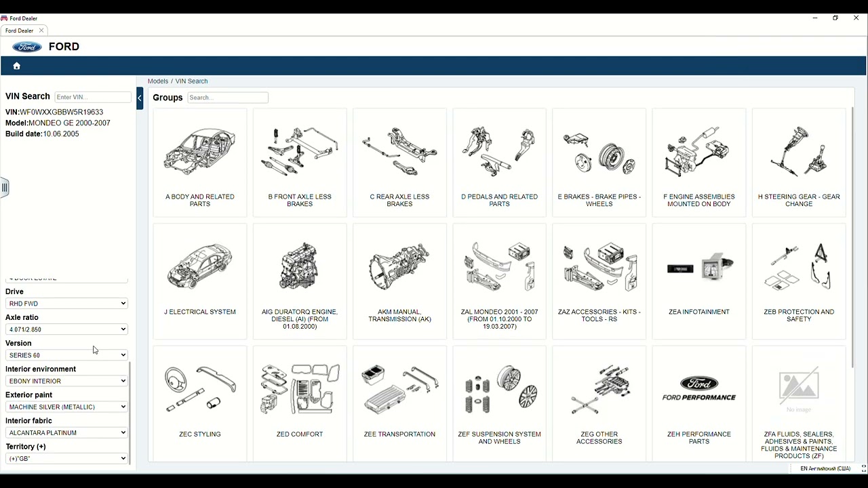868x488 pixels.
Task: Open H Steering Gear - Gear Change group
Action: click(799, 163)
